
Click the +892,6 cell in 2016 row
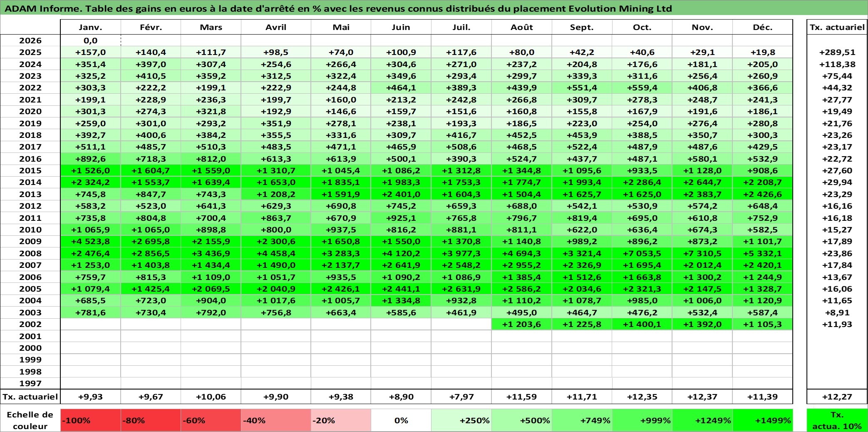click(x=90, y=159)
